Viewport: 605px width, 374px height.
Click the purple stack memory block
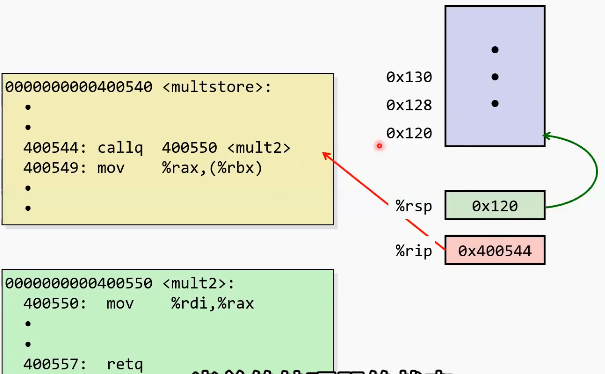pos(495,76)
